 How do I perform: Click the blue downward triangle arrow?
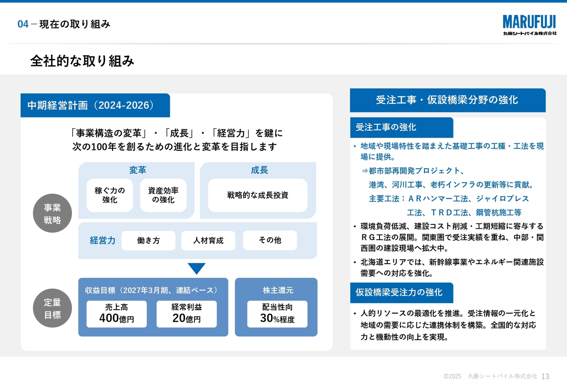[x=197, y=269]
